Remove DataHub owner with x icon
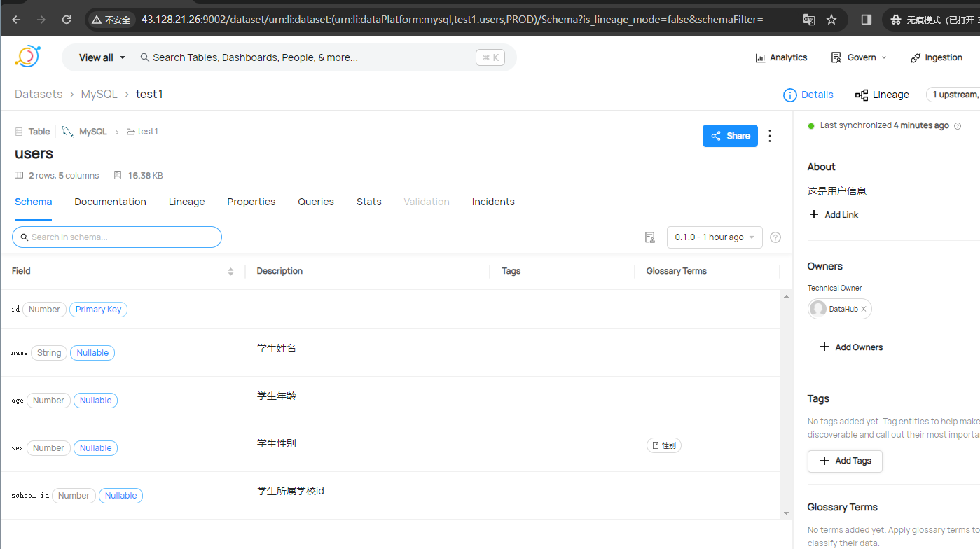 [x=864, y=309]
